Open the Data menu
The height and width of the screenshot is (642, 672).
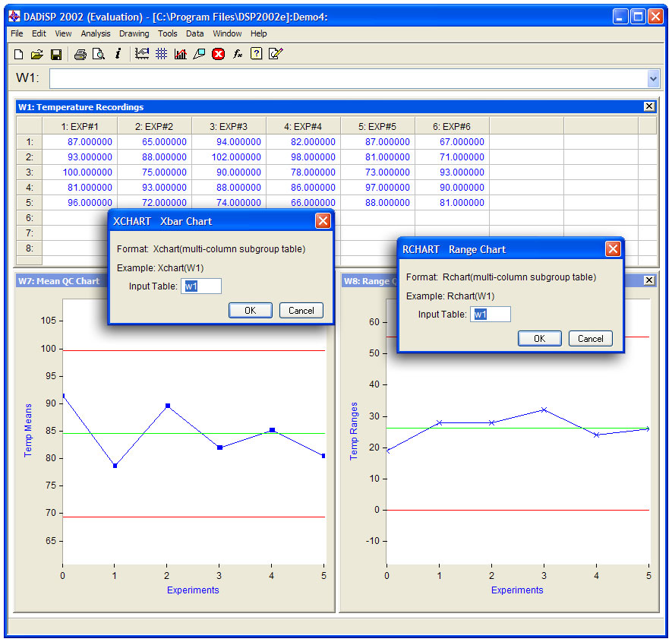195,33
